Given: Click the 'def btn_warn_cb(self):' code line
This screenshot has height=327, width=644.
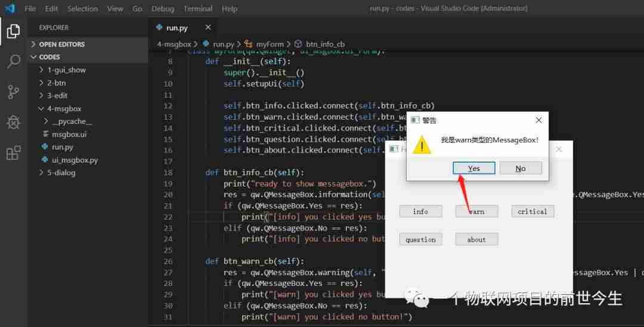Looking at the screenshot, I should click(x=255, y=261).
